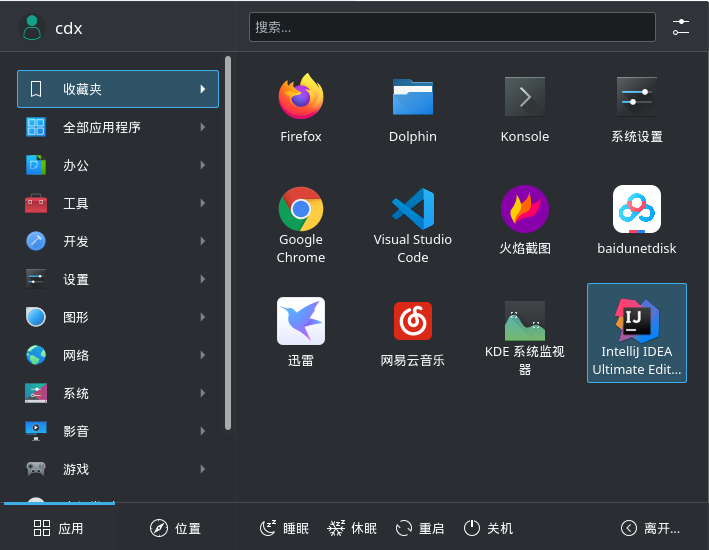Switch to the 位置 tab
The height and width of the screenshot is (550, 709).
tap(175, 527)
